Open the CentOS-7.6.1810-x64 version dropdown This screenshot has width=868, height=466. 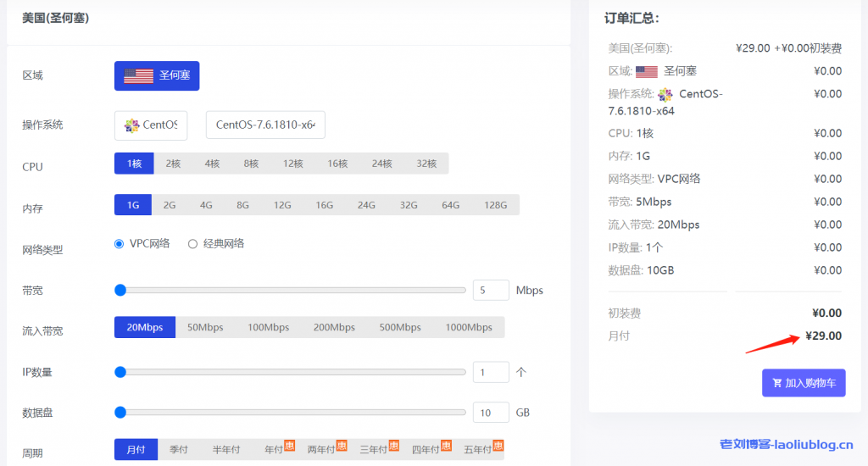pyautogui.click(x=265, y=125)
